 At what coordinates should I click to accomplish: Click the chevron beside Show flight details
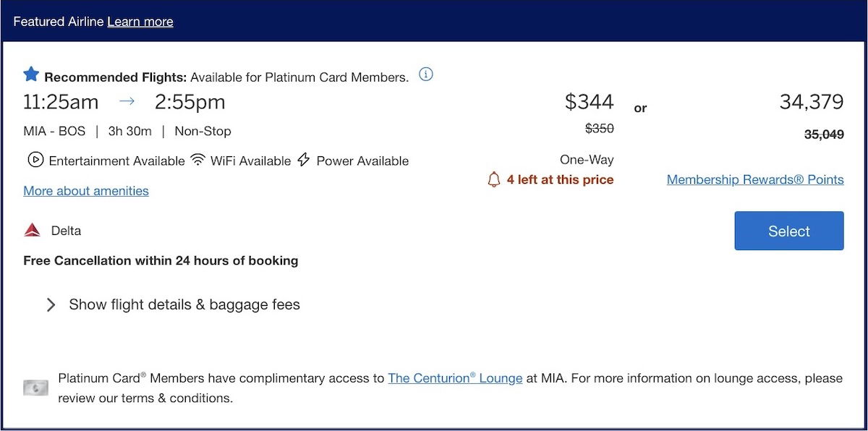51,305
